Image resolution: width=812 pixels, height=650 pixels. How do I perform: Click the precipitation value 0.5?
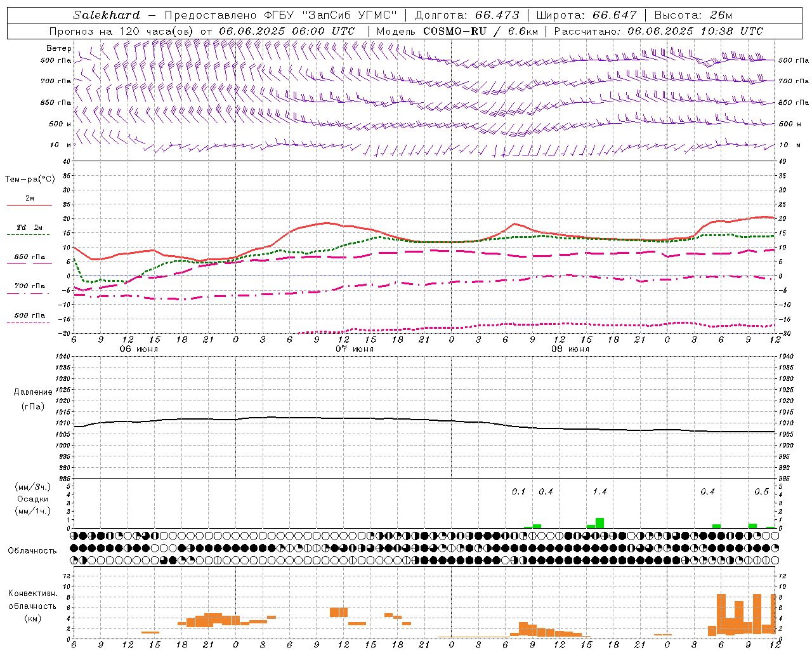[x=761, y=492]
